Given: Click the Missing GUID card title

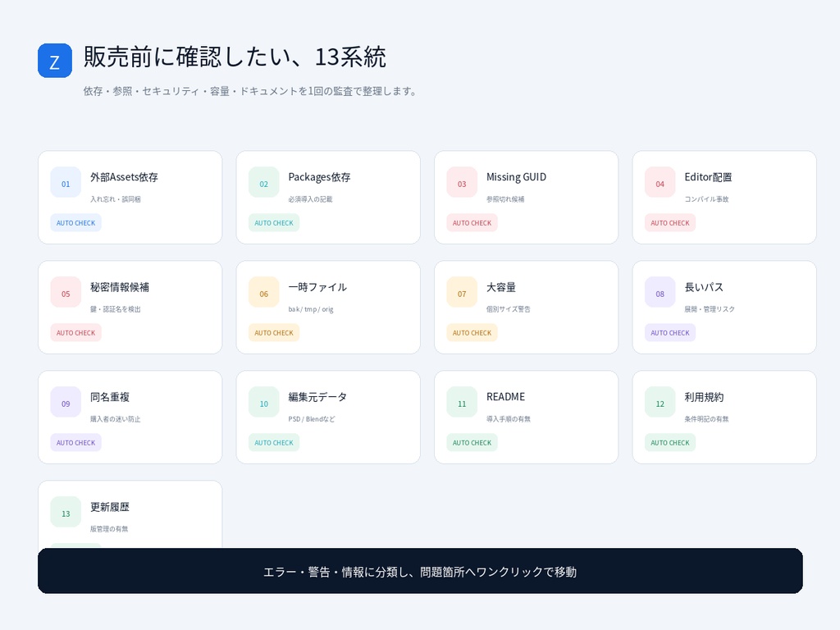Looking at the screenshot, I should [x=517, y=177].
